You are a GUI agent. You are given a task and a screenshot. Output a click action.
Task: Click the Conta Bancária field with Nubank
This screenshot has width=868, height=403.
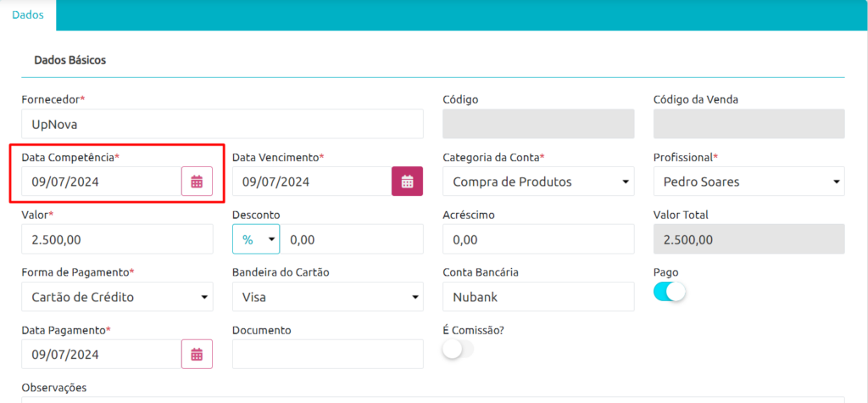click(538, 297)
